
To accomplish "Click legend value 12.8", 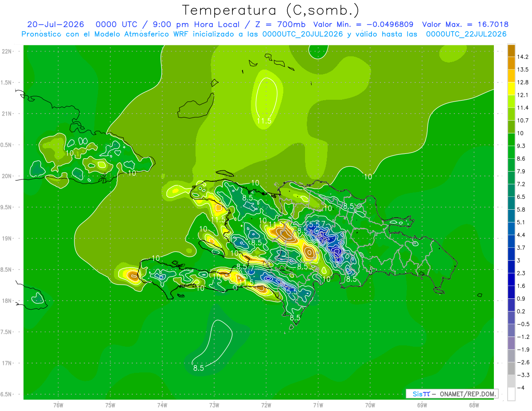I will click(523, 82).
